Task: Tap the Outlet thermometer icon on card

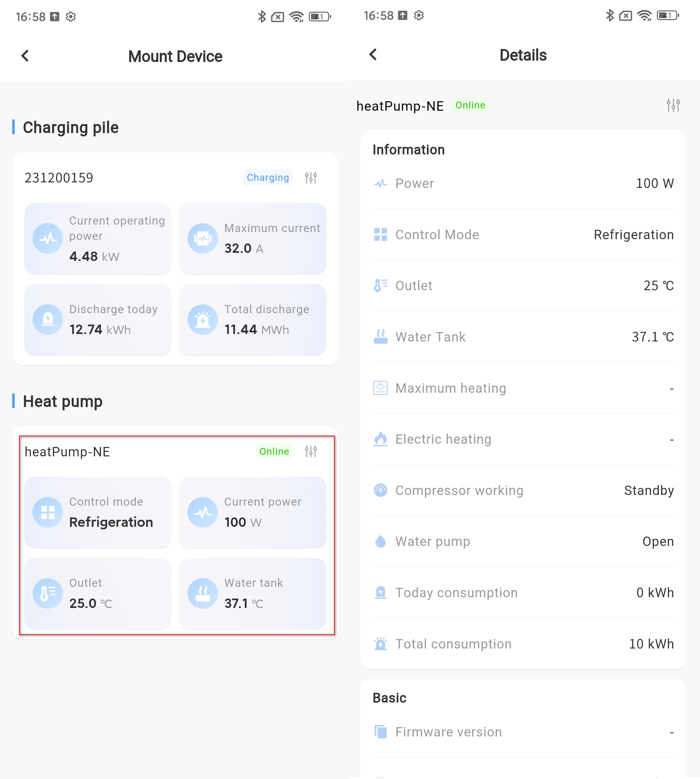Action: tap(48, 594)
